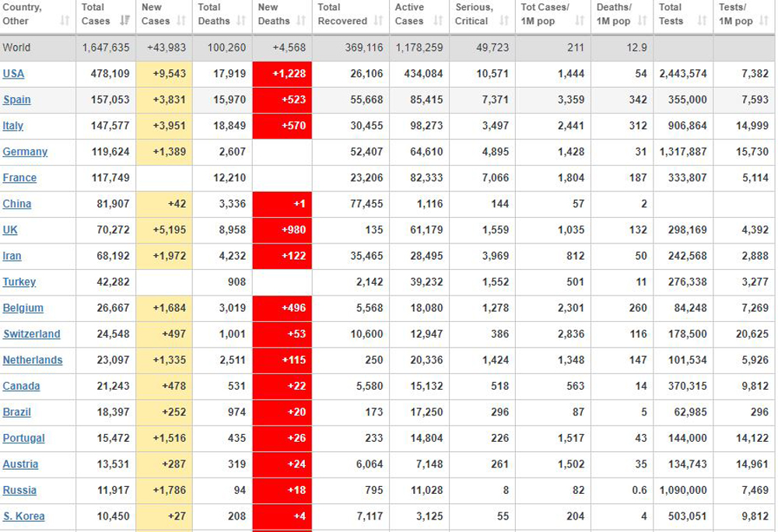Select Iran active cases 28,495
The image size is (778, 532).
pos(426,256)
